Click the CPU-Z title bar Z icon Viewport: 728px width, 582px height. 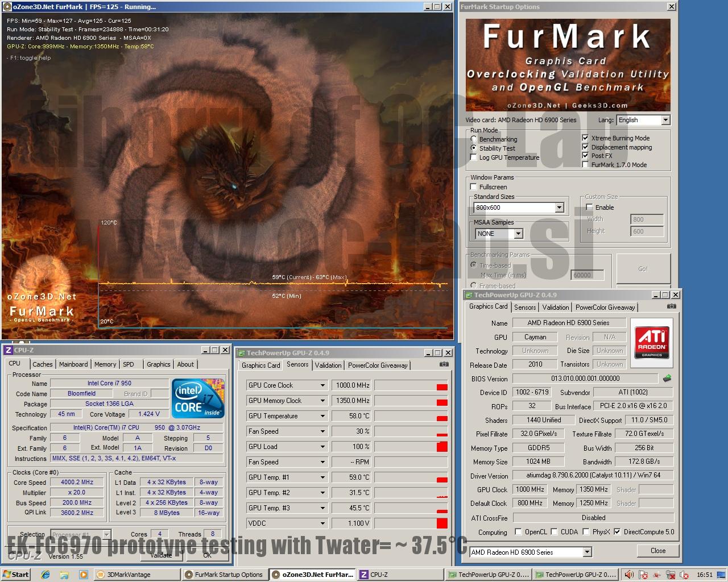[9, 350]
